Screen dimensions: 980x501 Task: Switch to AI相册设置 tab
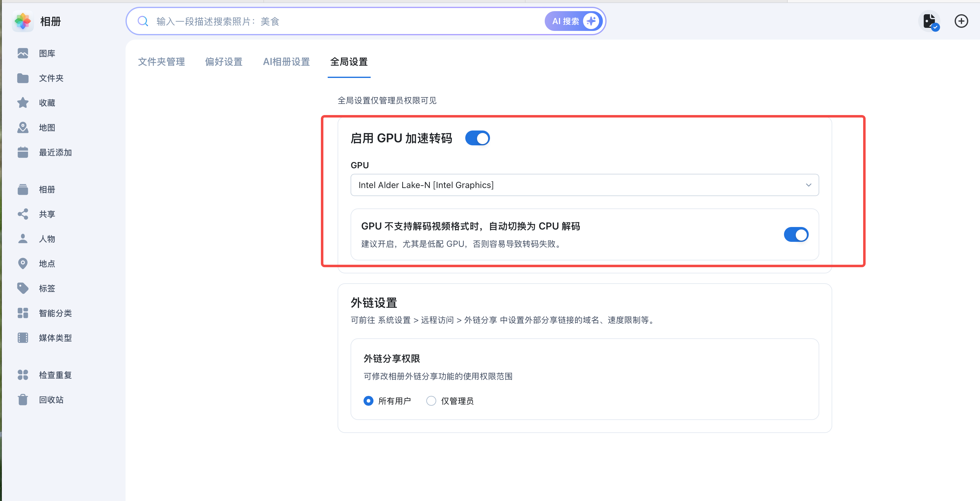click(x=286, y=62)
